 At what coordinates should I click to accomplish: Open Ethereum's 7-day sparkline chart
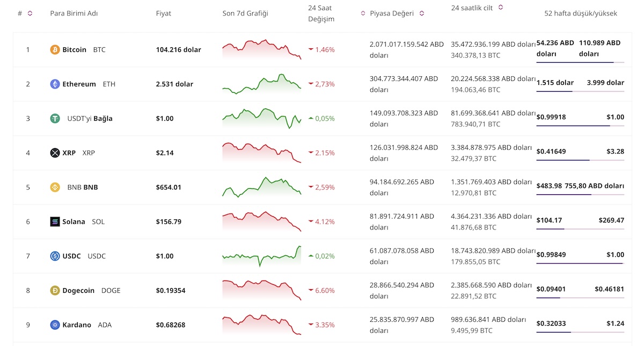(262, 84)
